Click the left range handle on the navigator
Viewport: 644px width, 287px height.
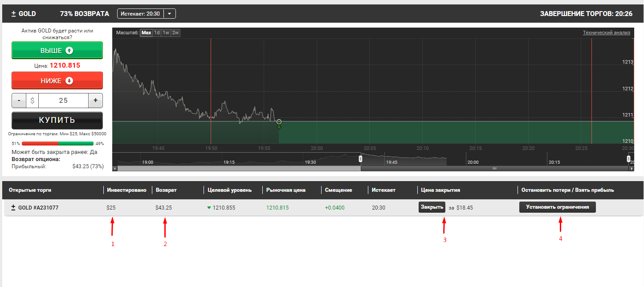point(361,158)
